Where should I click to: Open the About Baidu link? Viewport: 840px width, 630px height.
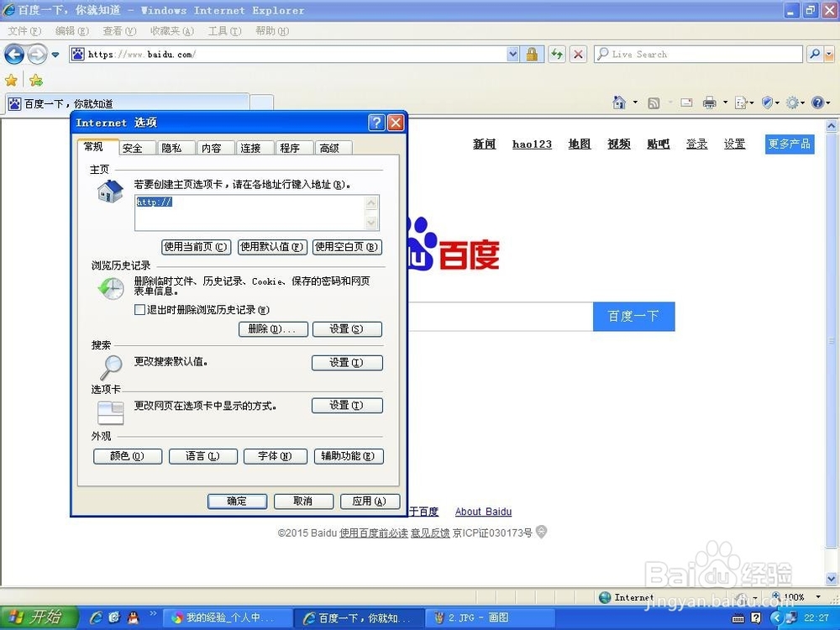(x=483, y=512)
